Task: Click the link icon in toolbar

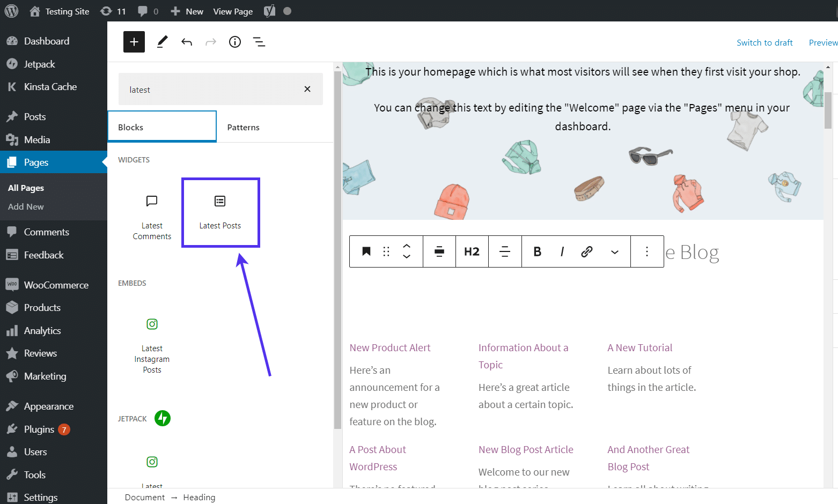Action: tap(587, 251)
